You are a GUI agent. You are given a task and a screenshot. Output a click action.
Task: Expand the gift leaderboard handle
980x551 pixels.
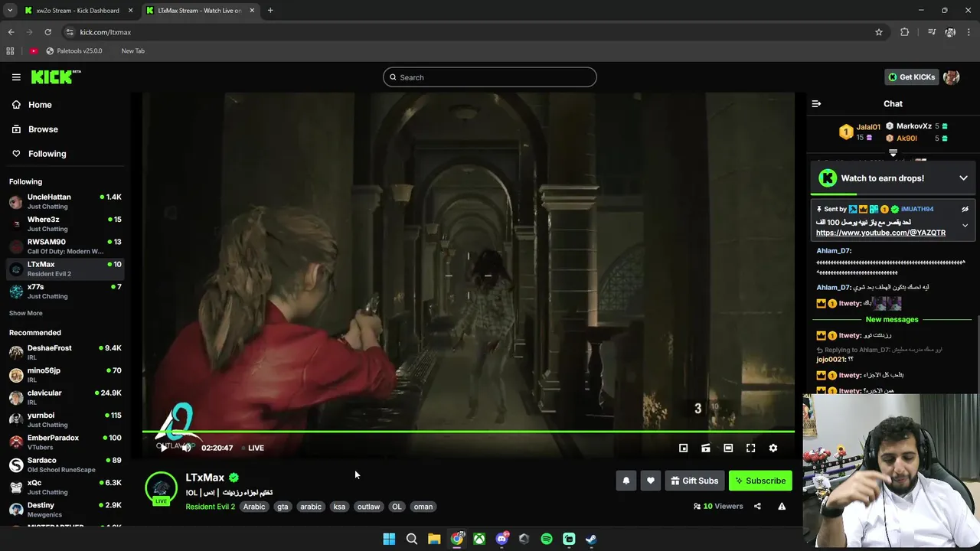(893, 153)
